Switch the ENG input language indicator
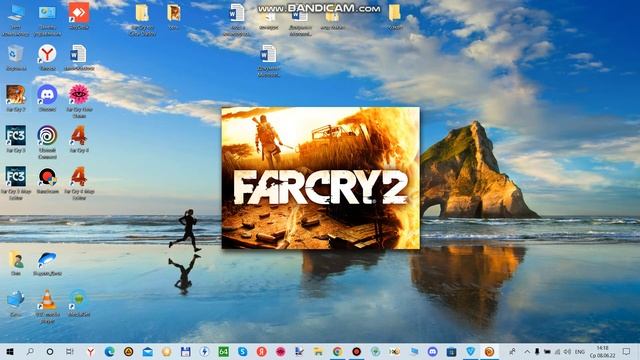 (x=580, y=351)
